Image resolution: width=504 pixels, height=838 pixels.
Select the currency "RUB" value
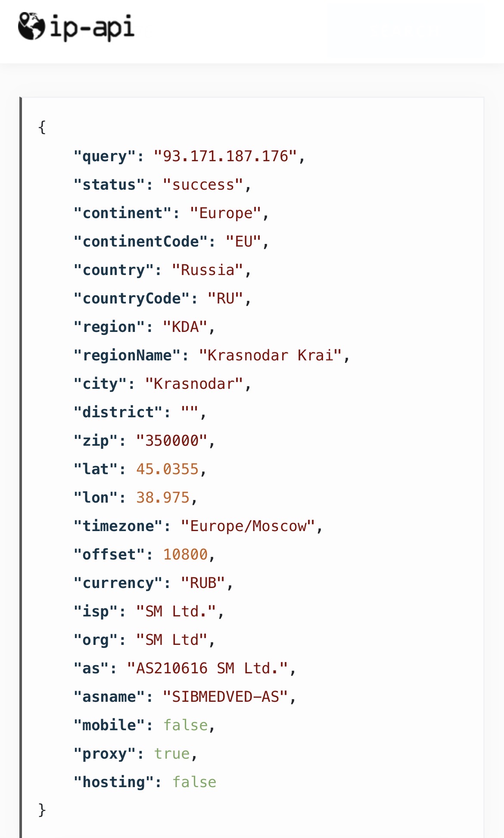(203, 583)
